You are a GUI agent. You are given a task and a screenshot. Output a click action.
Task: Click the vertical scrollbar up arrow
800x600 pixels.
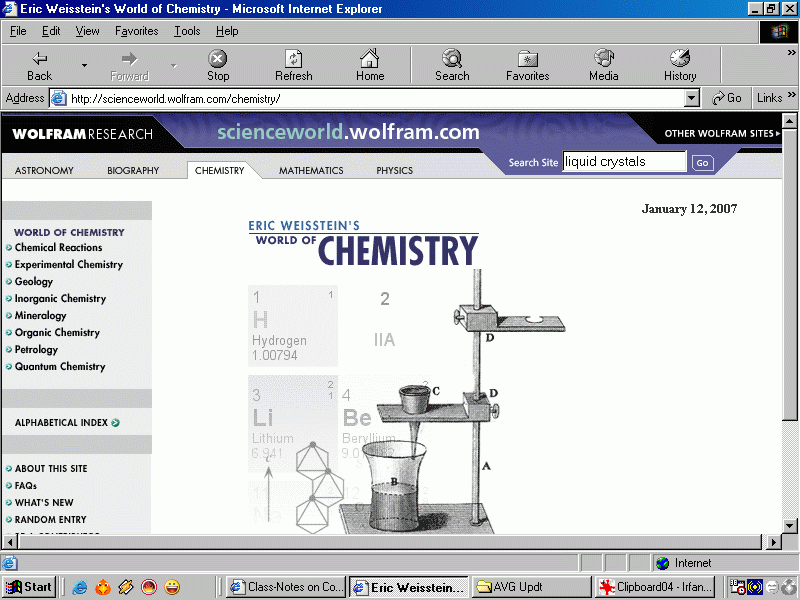pos(790,121)
